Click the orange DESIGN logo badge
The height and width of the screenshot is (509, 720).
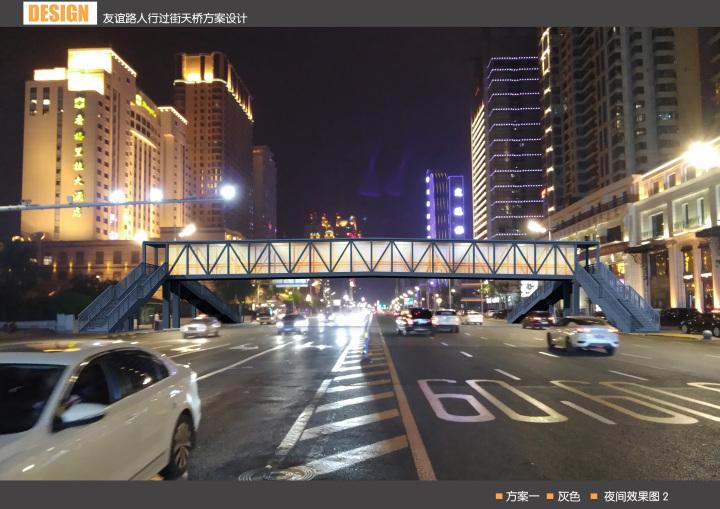point(60,13)
